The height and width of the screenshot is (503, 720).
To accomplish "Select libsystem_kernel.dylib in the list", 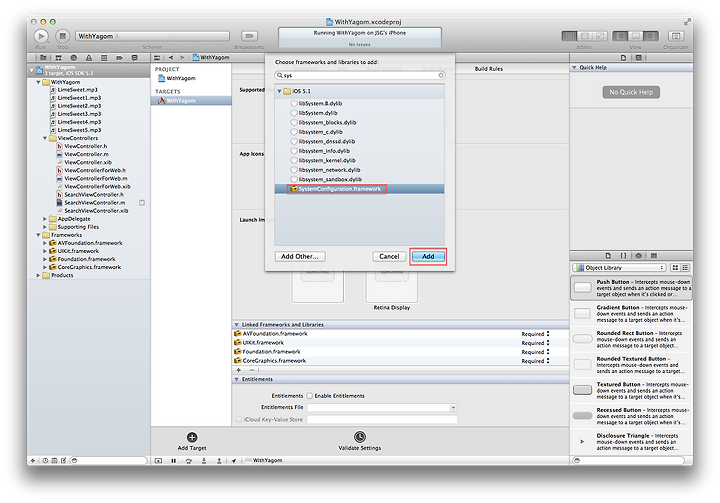I will 359,160.
